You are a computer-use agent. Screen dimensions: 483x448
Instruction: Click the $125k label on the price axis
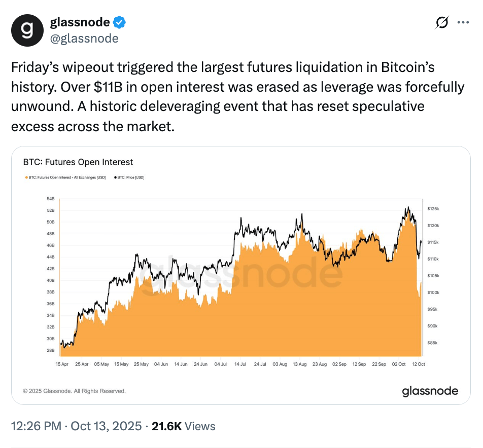[433, 209]
